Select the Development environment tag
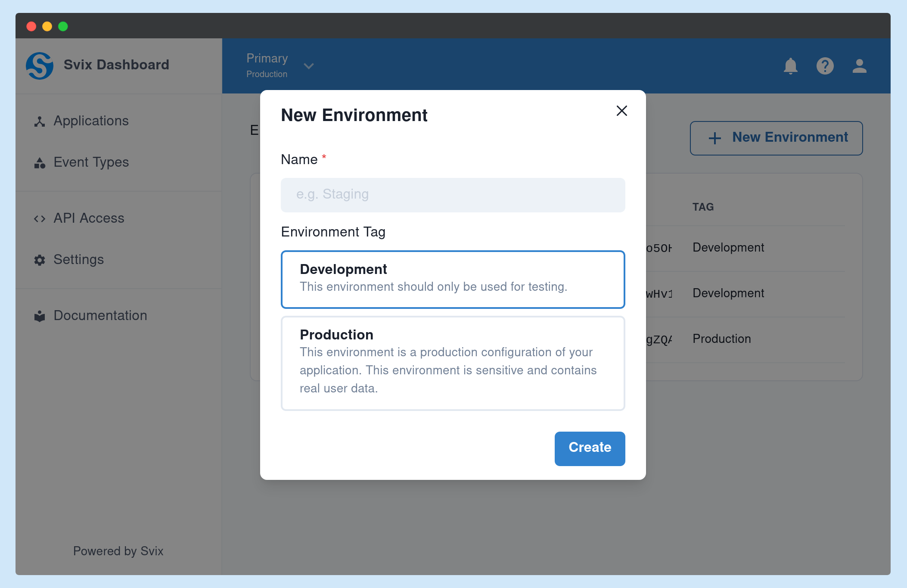Image resolution: width=907 pixels, height=588 pixels. 453,279
